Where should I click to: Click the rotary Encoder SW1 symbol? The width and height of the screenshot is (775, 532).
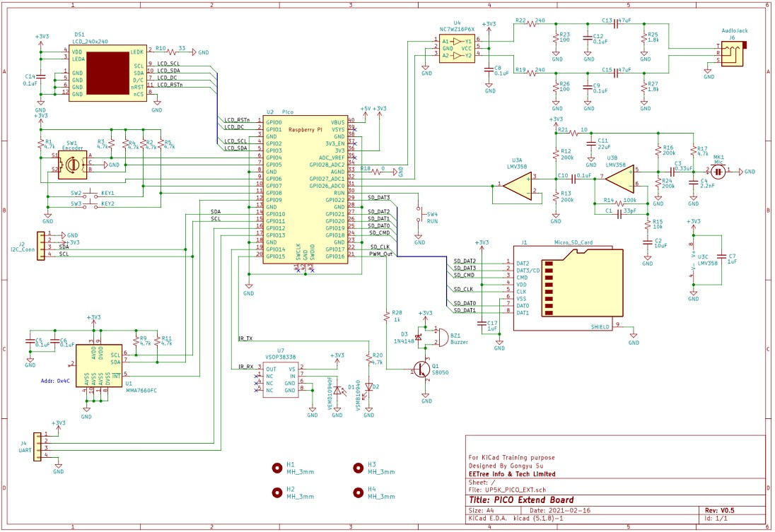point(72,165)
